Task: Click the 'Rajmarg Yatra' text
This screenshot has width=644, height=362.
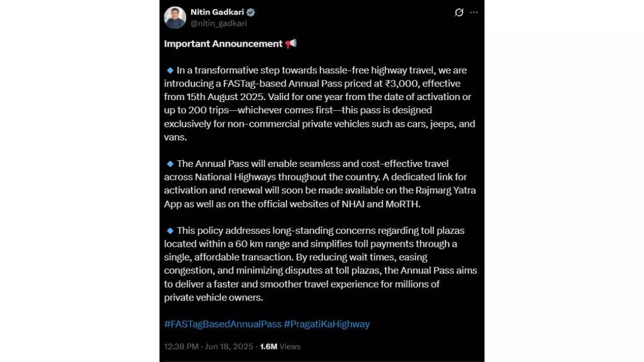Action: click(448, 191)
